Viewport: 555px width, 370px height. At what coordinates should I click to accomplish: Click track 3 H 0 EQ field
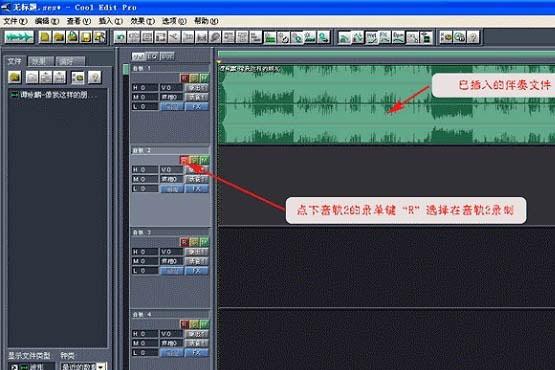point(145,251)
